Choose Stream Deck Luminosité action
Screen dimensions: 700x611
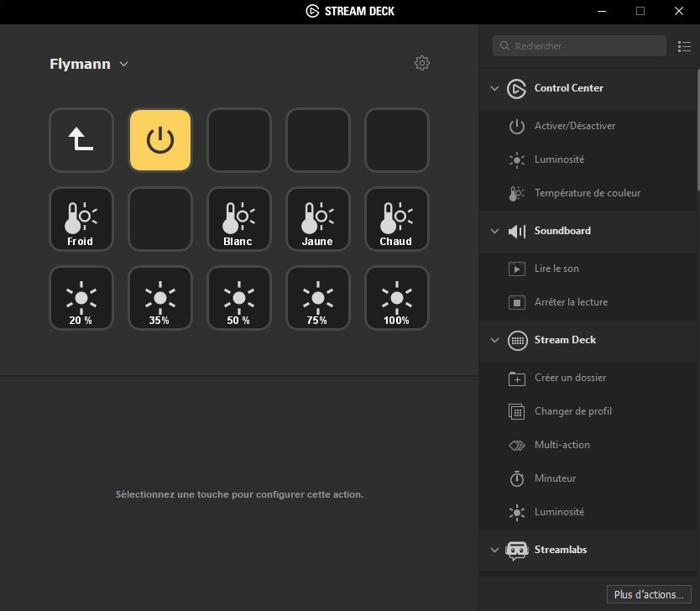coord(588,512)
